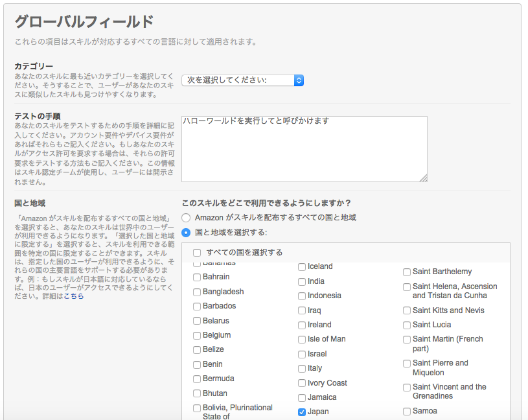Check the Ivory Coast checkbox
528x420 pixels.
302,383
